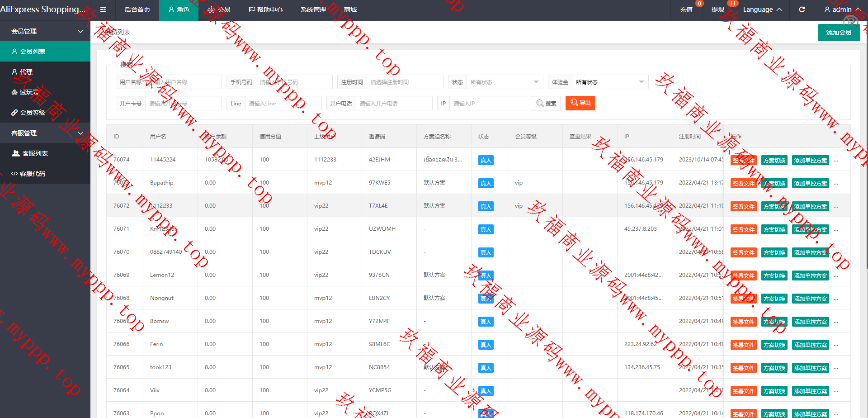Click 充值 recharge notification in header
The image size is (868, 418).
[x=686, y=9]
